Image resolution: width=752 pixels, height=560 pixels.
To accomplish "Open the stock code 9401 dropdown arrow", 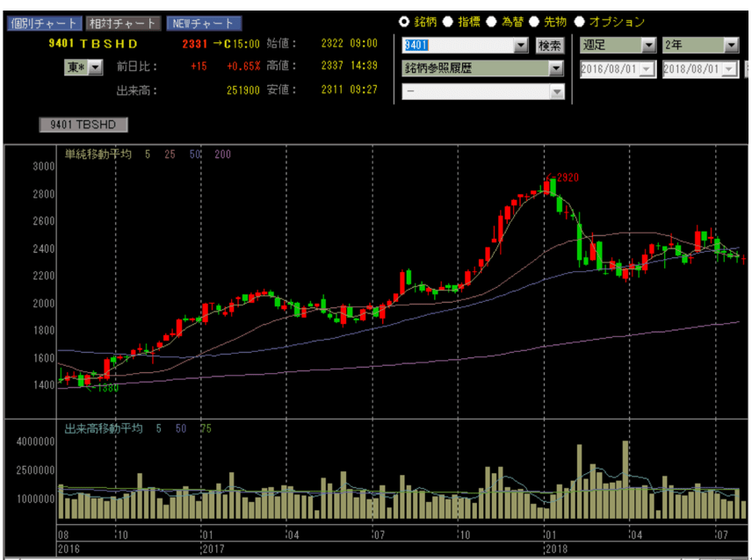I will pyautogui.click(x=520, y=46).
